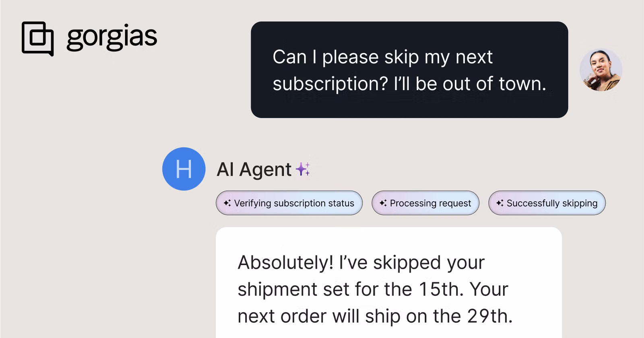Image resolution: width=644 pixels, height=338 pixels.
Task: Select the Successfully skipping label
Action: pyautogui.click(x=552, y=203)
